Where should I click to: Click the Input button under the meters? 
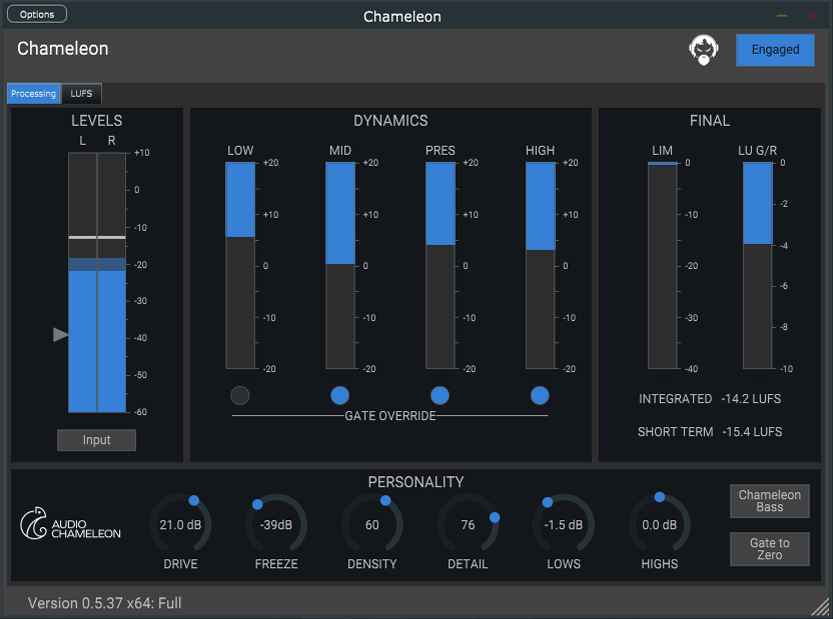[96, 440]
